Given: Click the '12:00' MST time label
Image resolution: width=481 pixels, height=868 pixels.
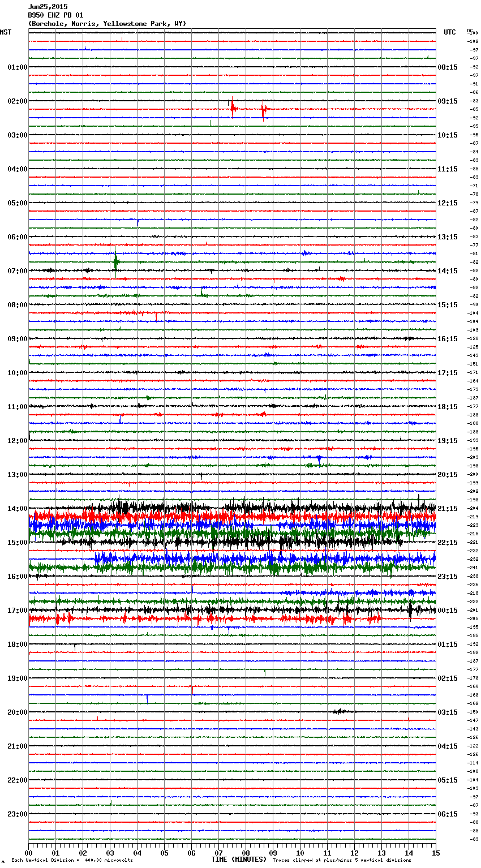Looking at the screenshot, I should 18,441.
